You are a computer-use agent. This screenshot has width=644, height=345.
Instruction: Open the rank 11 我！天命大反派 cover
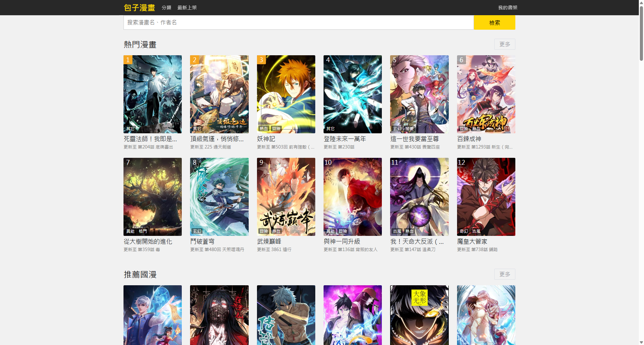click(x=419, y=197)
